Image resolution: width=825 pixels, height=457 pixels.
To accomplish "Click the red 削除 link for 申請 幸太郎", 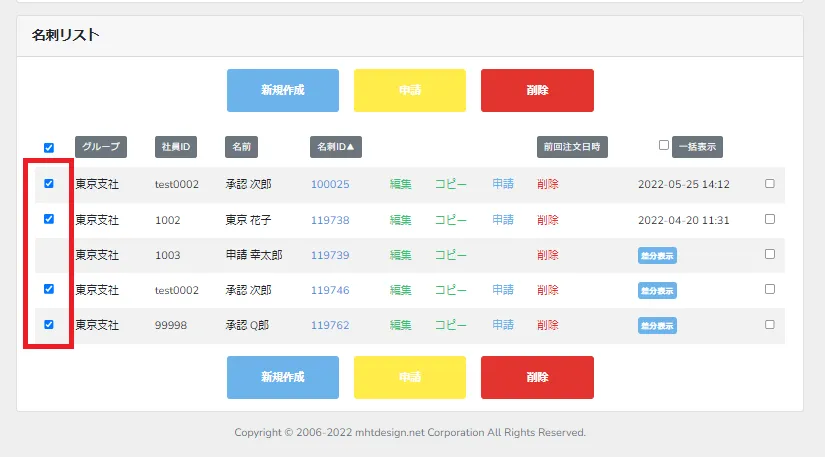I will click(x=548, y=256).
